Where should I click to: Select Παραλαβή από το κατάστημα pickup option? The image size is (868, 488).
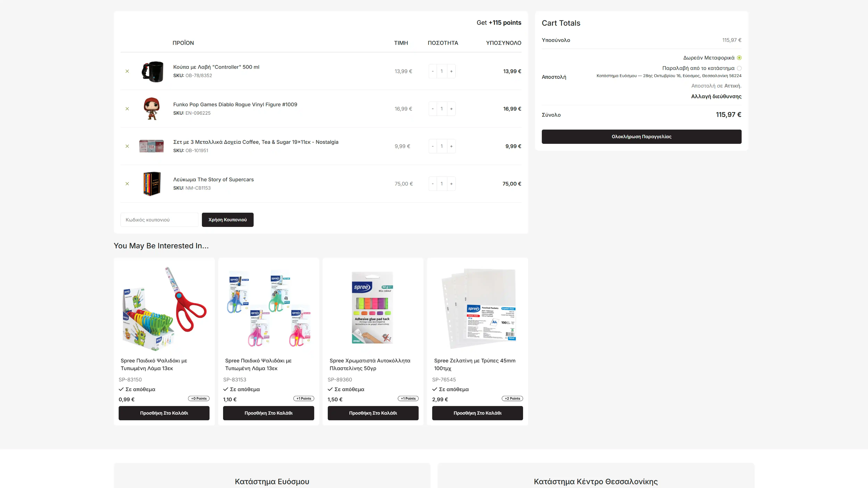[739, 68]
